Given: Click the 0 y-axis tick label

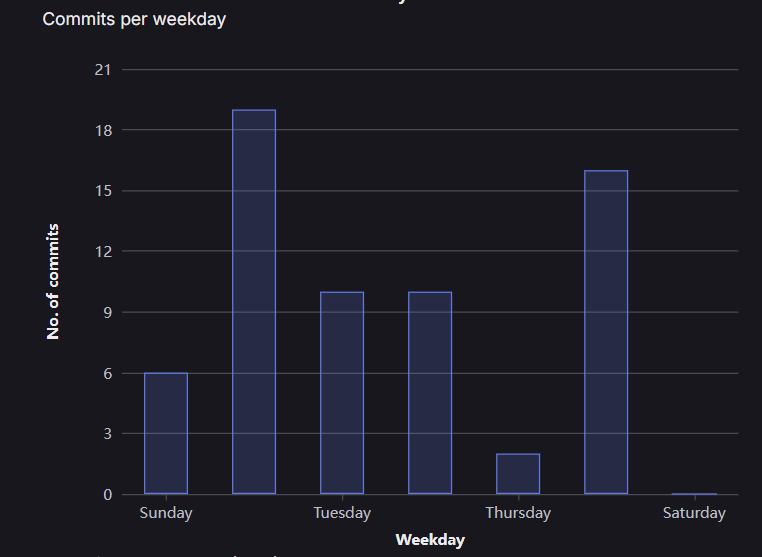Looking at the screenshot, I should pyautogui.click(x=107, y=494).
